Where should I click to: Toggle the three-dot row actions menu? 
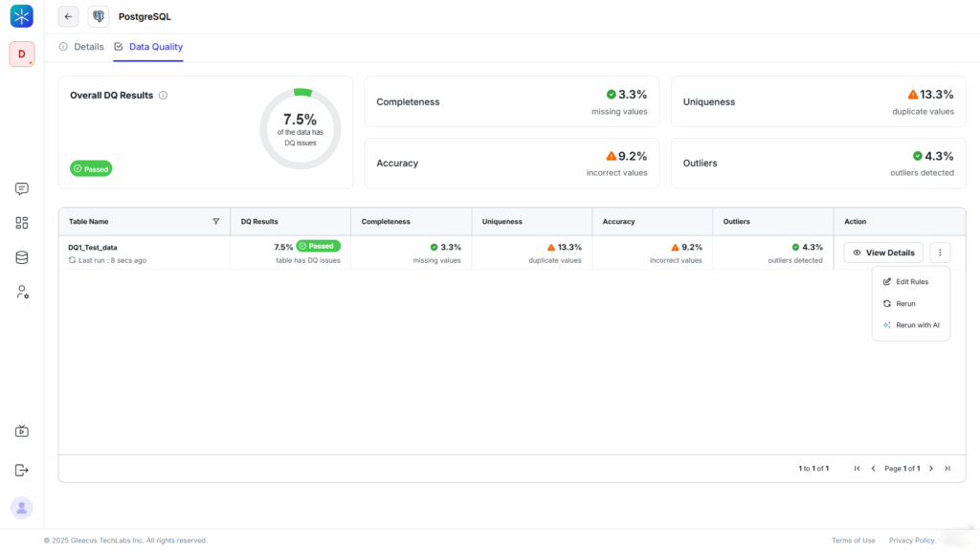point(940,253)
